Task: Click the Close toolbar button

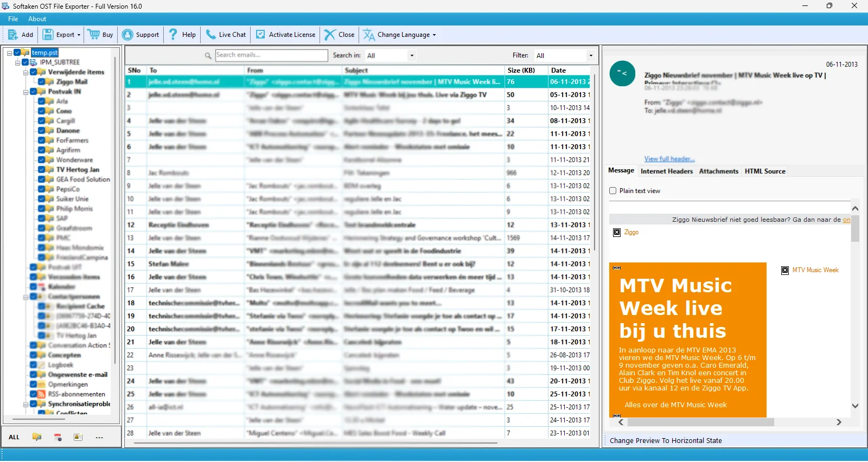Action: coord(340,35)
